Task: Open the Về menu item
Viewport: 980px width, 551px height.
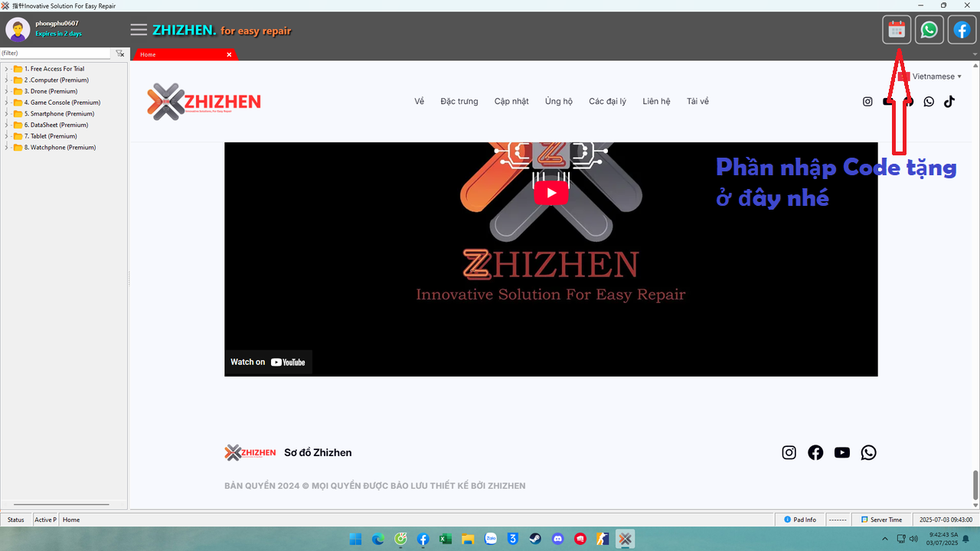Action: pos(419,101)
